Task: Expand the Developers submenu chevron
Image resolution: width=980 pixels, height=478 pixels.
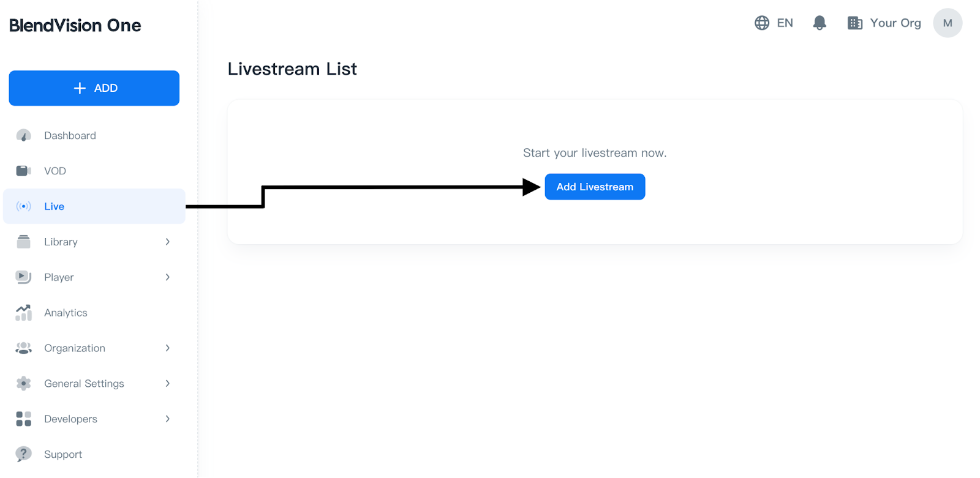Action: [x=168, y=419]
